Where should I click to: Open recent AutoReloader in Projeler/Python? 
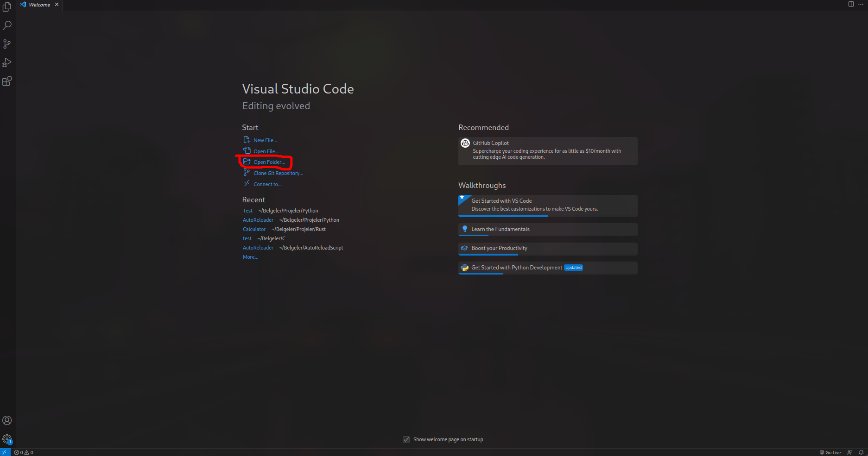tap(258, 220)
